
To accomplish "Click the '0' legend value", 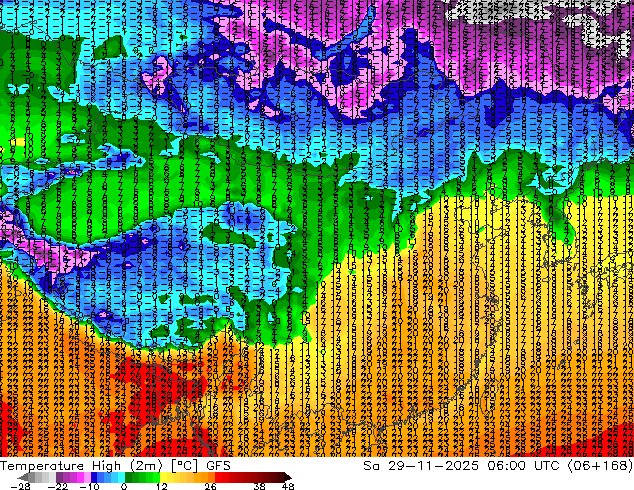I will click(x=124, y=486).
